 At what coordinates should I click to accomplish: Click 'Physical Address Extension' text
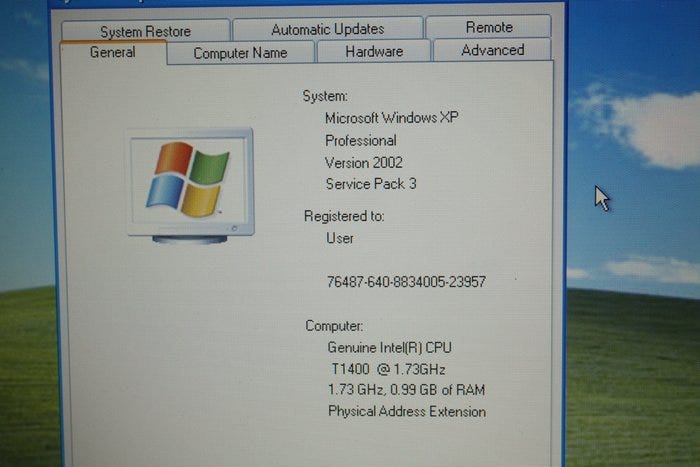click(x=407, y=411)
